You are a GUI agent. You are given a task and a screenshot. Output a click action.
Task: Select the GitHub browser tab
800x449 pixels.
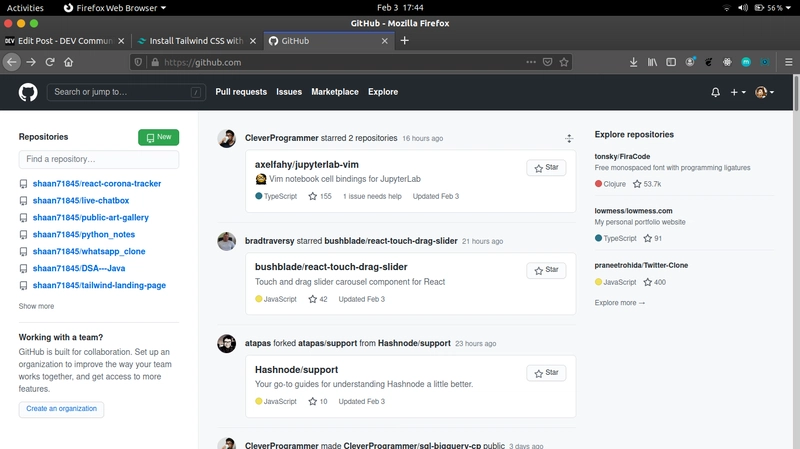(x=329, y=41)
